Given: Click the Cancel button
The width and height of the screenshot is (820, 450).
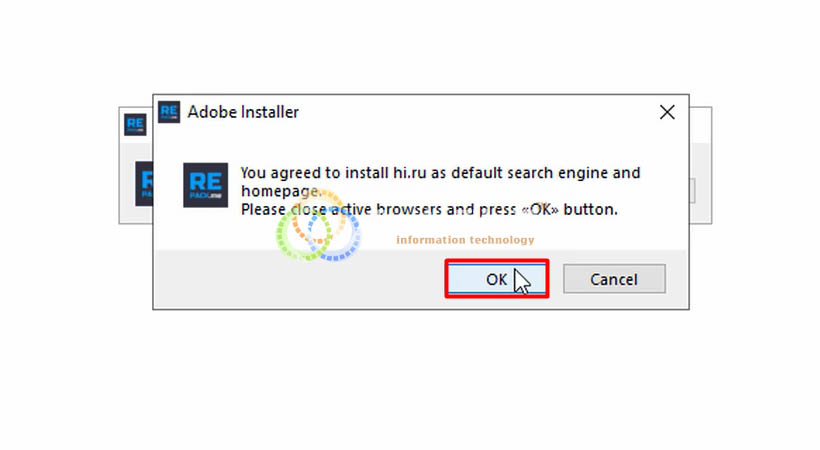Looking at the screenshot, I should 614,279.
